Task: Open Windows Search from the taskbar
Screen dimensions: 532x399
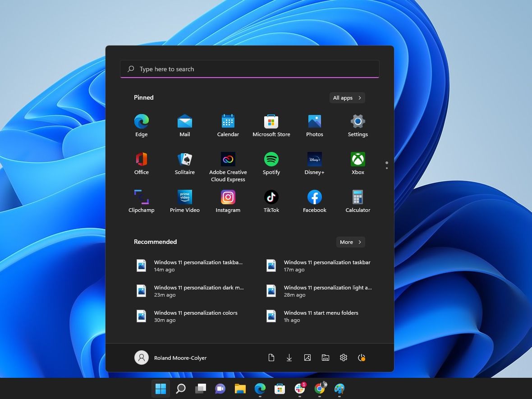Action: pos(181,388)
